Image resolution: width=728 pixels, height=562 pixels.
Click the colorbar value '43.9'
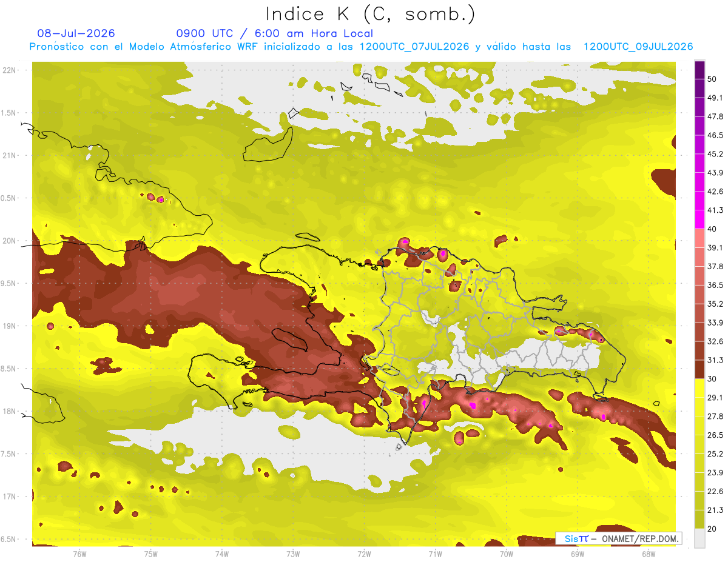pyautogui.click(x=715, y=173)
